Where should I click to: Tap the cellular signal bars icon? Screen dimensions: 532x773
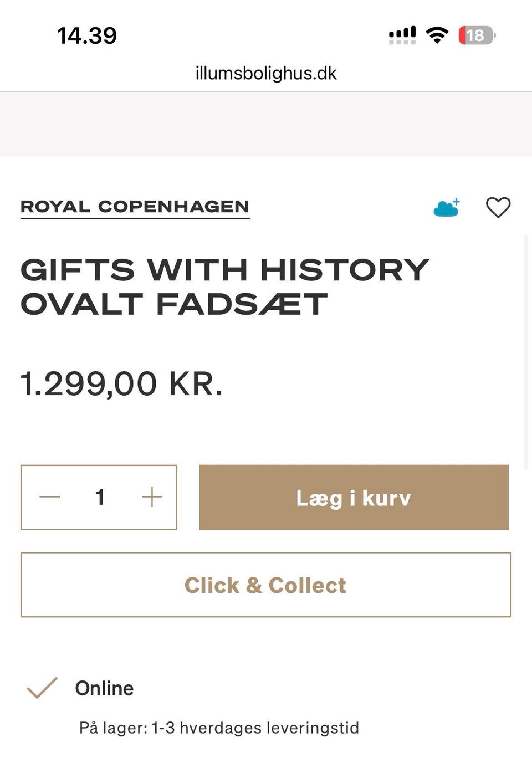402,35
